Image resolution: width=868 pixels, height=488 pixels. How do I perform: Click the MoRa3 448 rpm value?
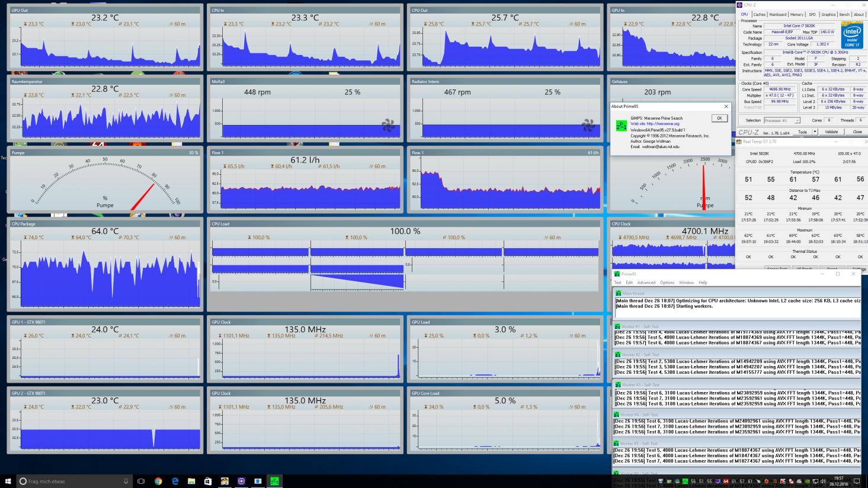257,92
